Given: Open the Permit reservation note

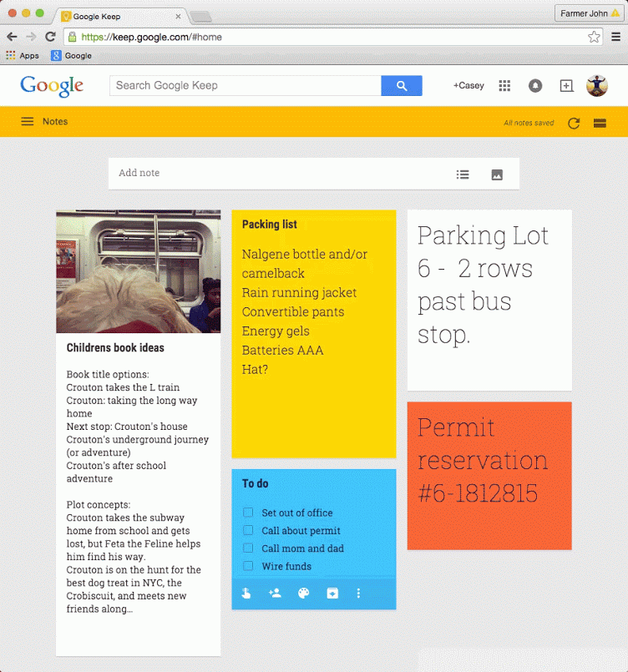Looking at the screenshot, I should (x=489, y=476).
